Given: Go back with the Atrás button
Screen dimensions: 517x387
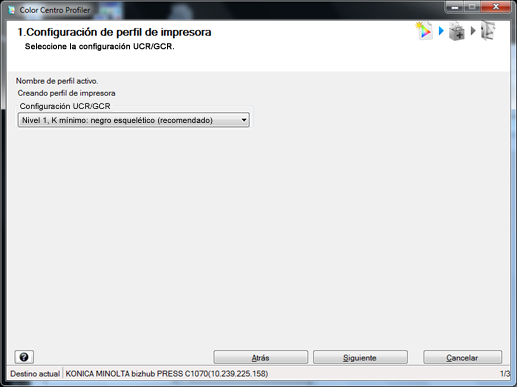Looking at the screenshot, I should 260,357.
